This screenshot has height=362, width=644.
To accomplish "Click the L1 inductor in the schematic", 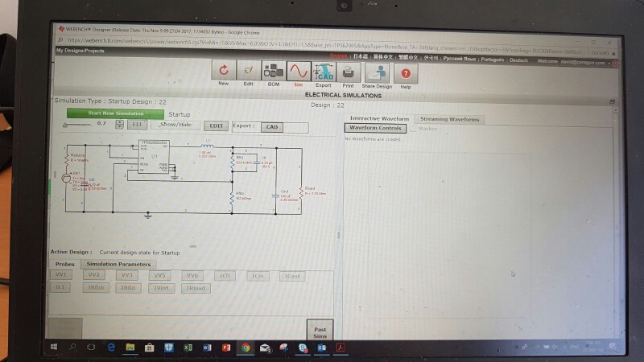I will pos(207,146).
